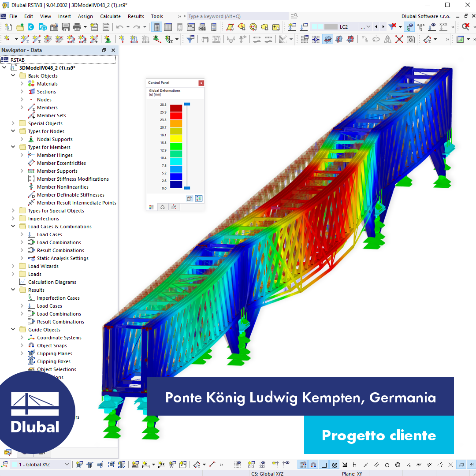Click the New Node icon
This screenshot has height=476, width=476.
pos(7,39)
